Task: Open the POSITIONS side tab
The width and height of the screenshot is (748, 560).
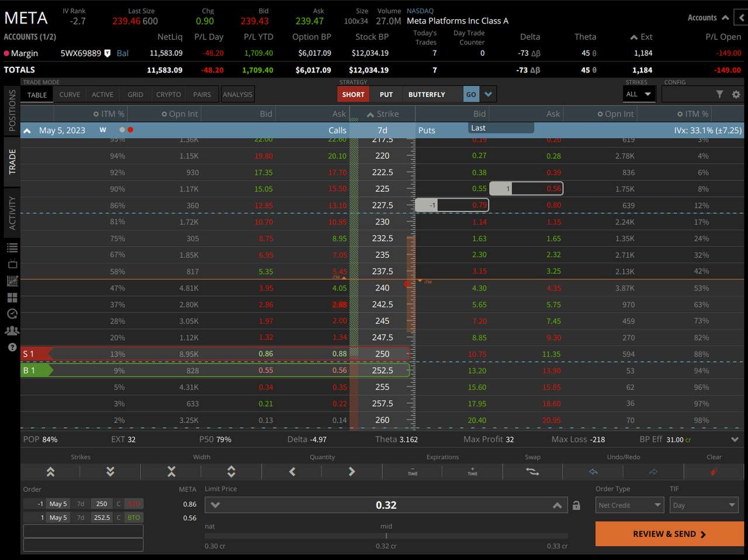Action: [x=12, y=110]
